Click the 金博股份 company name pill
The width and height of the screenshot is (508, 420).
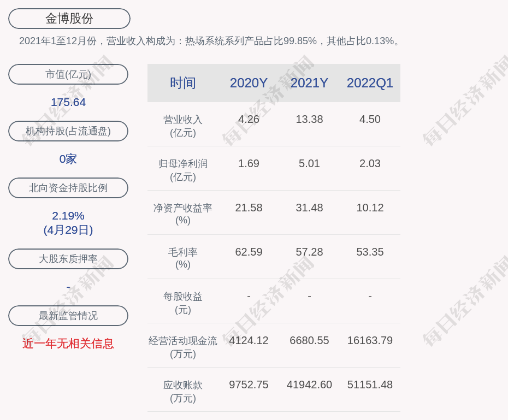(x=69, y=19)
